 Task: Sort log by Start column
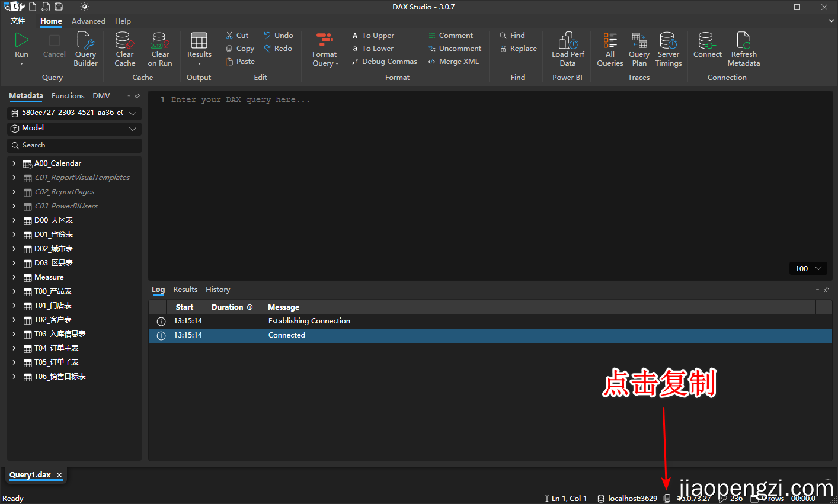point(185,307)
